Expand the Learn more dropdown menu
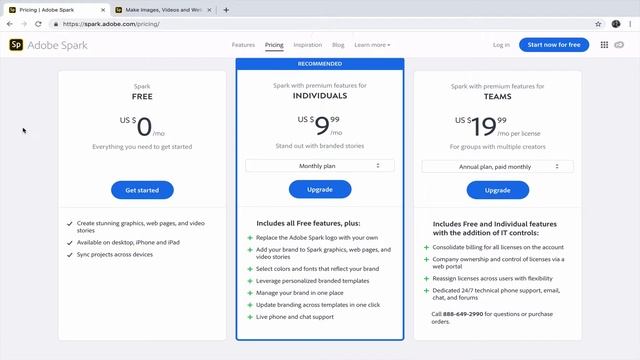The height and width of the screenshot is (360, 640). (x=372, y=45)
